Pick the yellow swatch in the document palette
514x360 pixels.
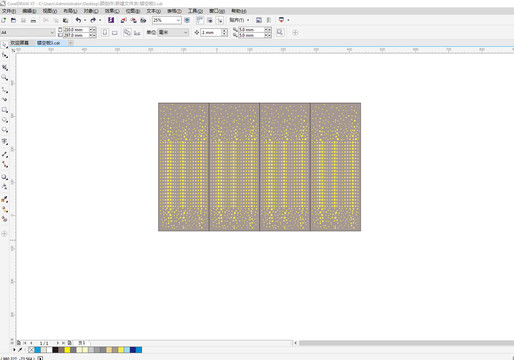tap(67, 350)
